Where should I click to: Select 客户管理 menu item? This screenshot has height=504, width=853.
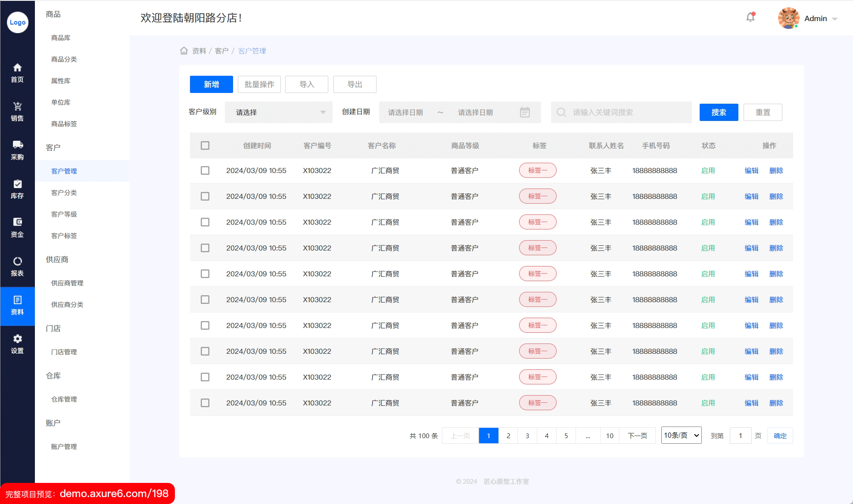tap(64, 171)
